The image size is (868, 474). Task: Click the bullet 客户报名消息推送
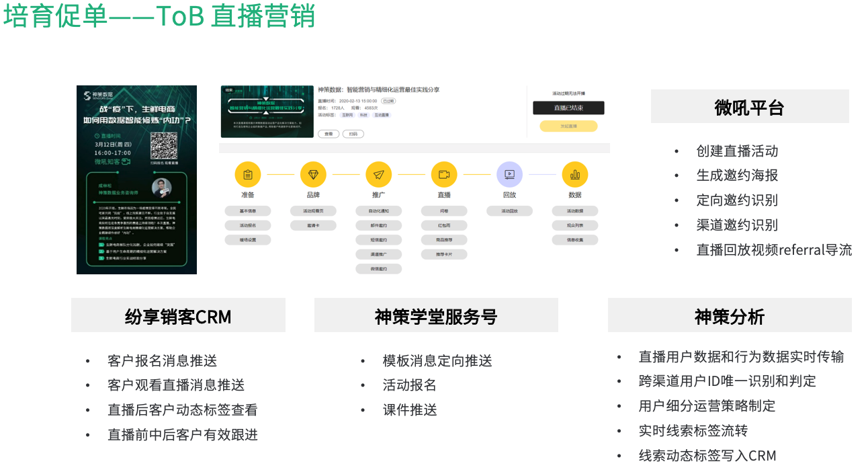click(x=163, y=361)
